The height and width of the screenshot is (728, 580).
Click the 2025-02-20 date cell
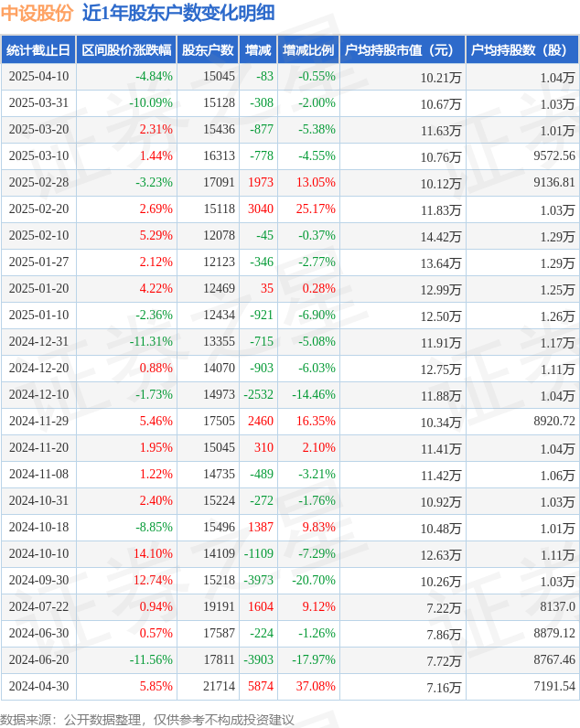(38, 209)
